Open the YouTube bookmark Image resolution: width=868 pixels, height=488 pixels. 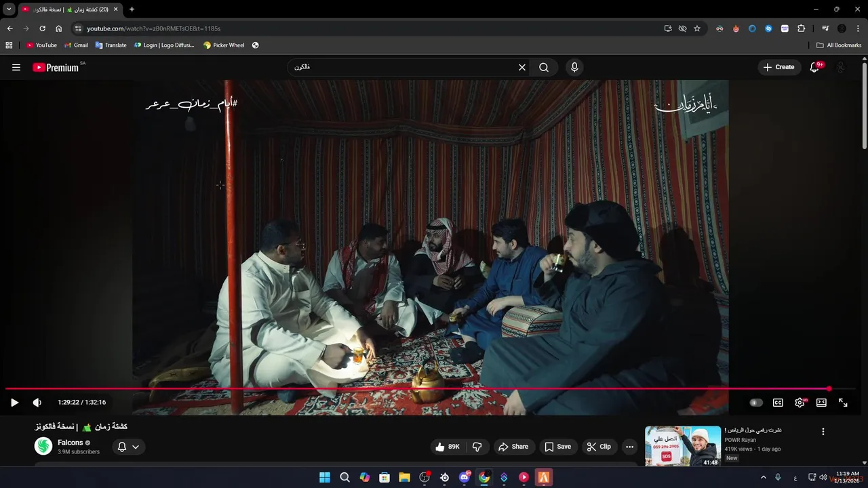[x=41, y=45]
